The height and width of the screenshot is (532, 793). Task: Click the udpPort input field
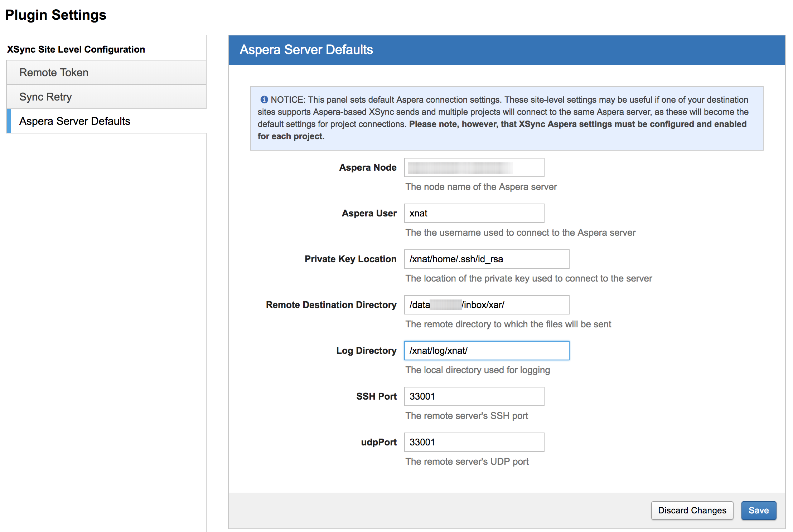point(474,442)
